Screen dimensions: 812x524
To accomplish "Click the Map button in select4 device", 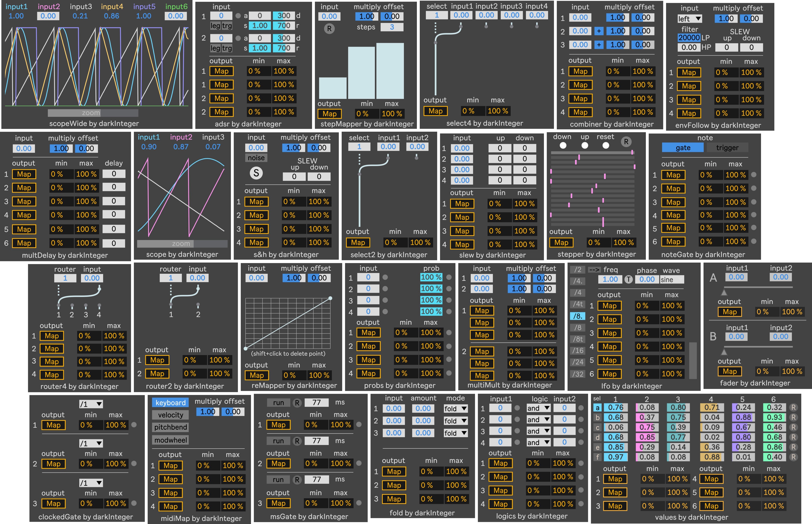I will click(435, 111).
